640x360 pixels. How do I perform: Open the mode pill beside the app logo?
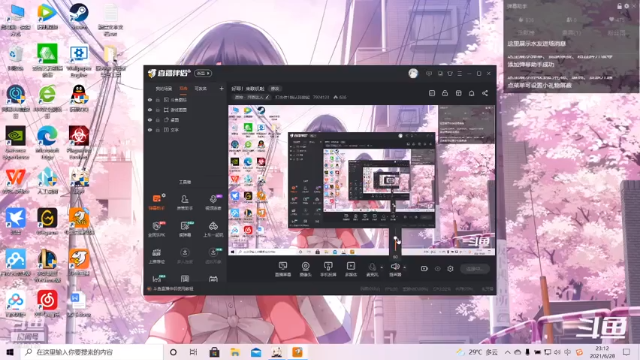[203, 73]
